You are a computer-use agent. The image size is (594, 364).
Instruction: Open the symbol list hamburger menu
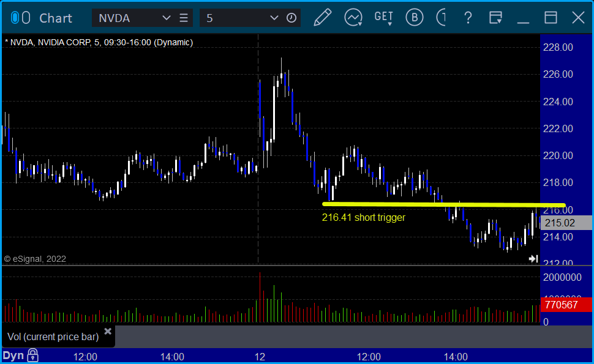coord(184,18)
